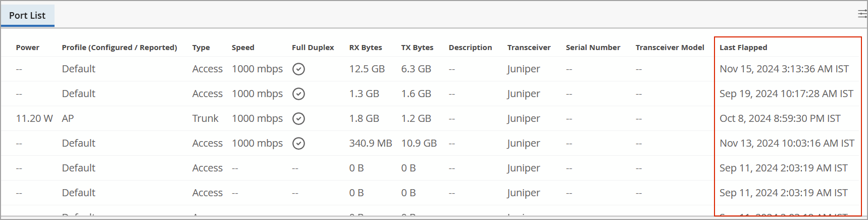This screenshot has height=220, width=868.
Task: Click Full Duplex checkmark in first row
Action: coord(298,69)
